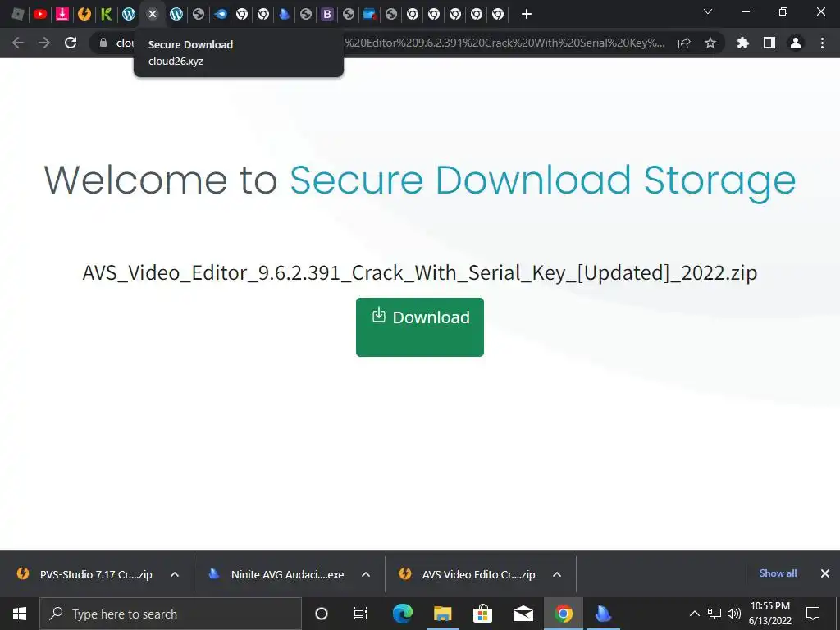
Task: Open the blue swirl favicon tab
Action: point(220,14)
